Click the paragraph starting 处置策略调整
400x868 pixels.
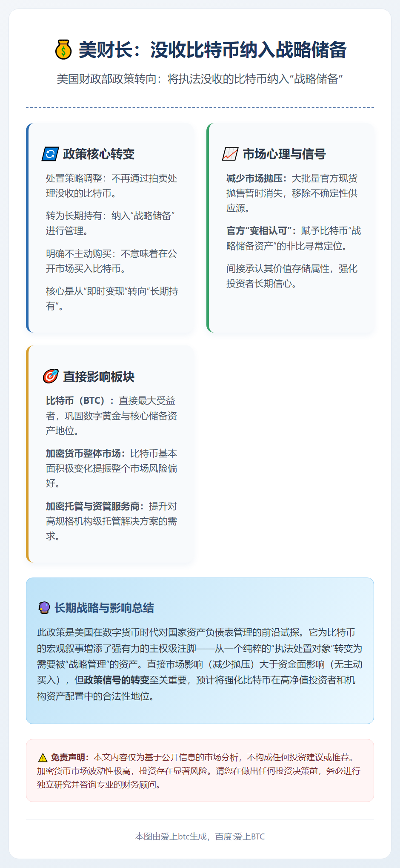[111, 186]
